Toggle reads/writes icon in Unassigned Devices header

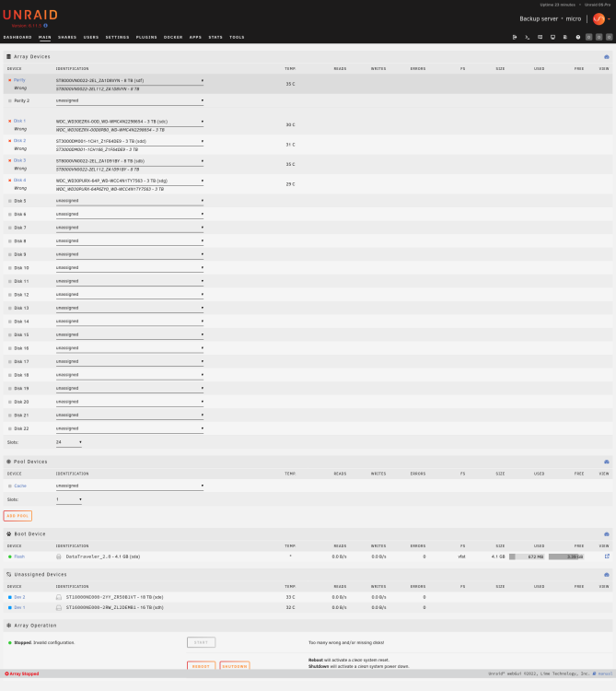pyautogui.click(x=606, y=575)
